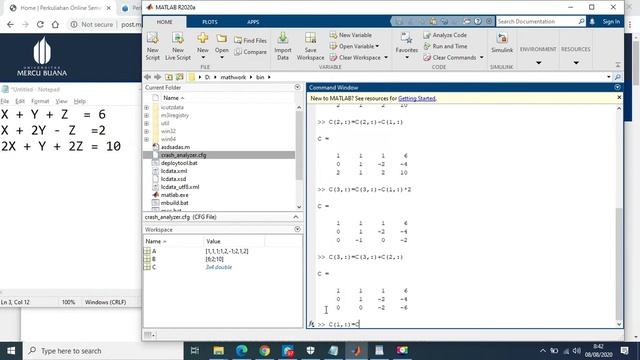Image resolution: width=640 pixels, height=360 pixels.
Task: Click the search icon beside address bar
Action: [x=618, y=77]
